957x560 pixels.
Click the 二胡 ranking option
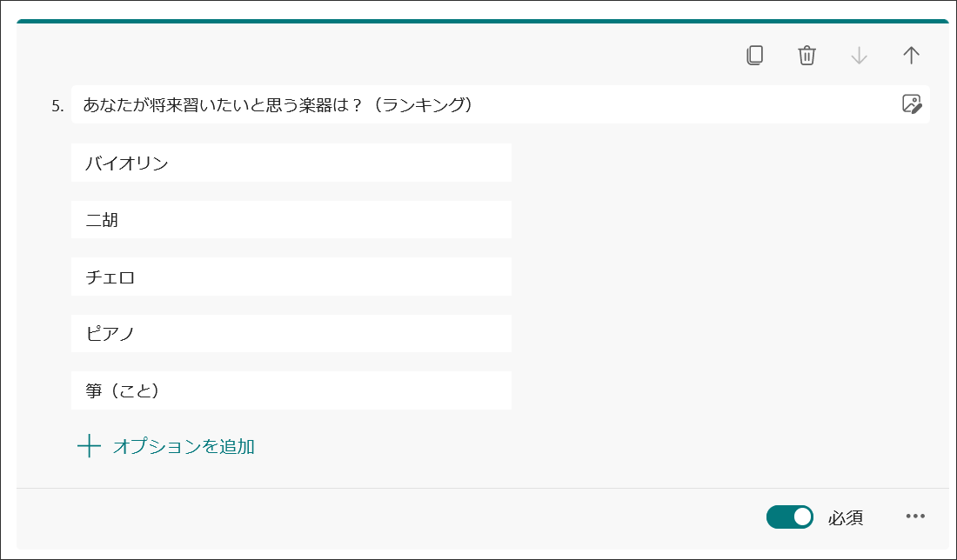pyautogui.click(x=291, y=219)
